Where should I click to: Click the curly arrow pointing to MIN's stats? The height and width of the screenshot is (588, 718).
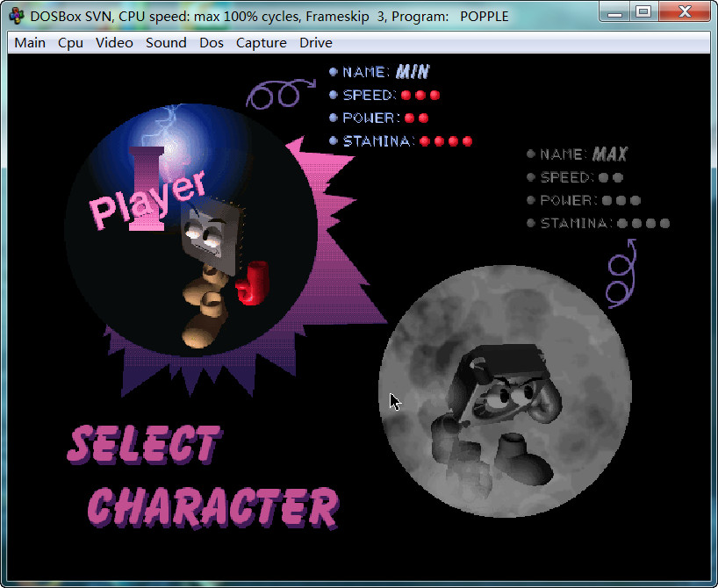(280, 93)
